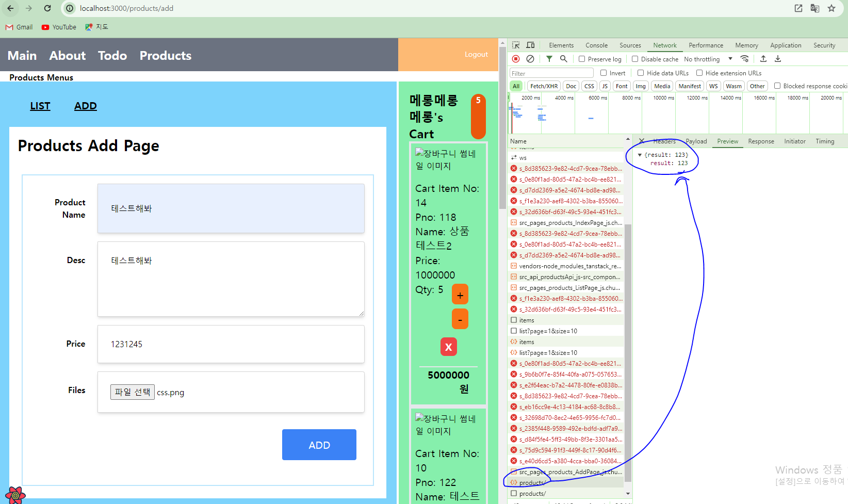Click the browser back arrow

11,8
